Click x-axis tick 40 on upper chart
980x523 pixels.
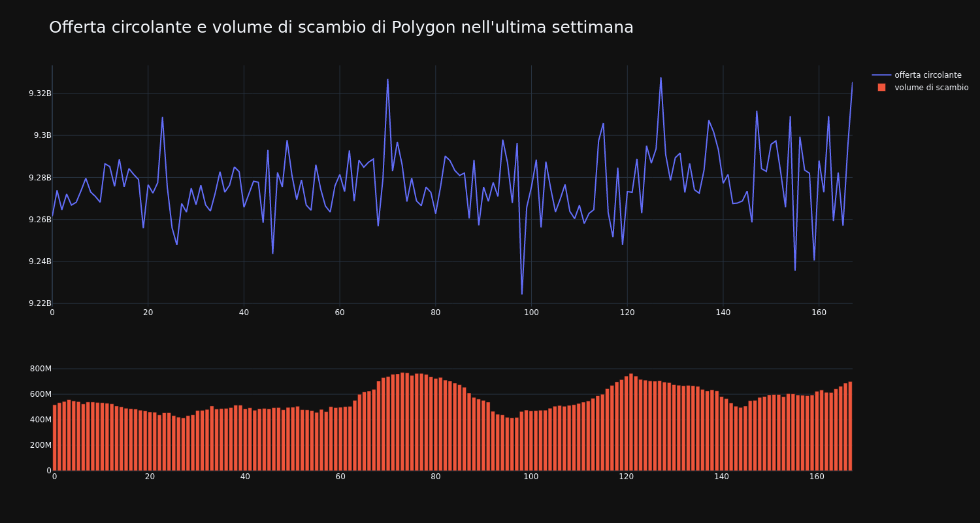[244, 313]
